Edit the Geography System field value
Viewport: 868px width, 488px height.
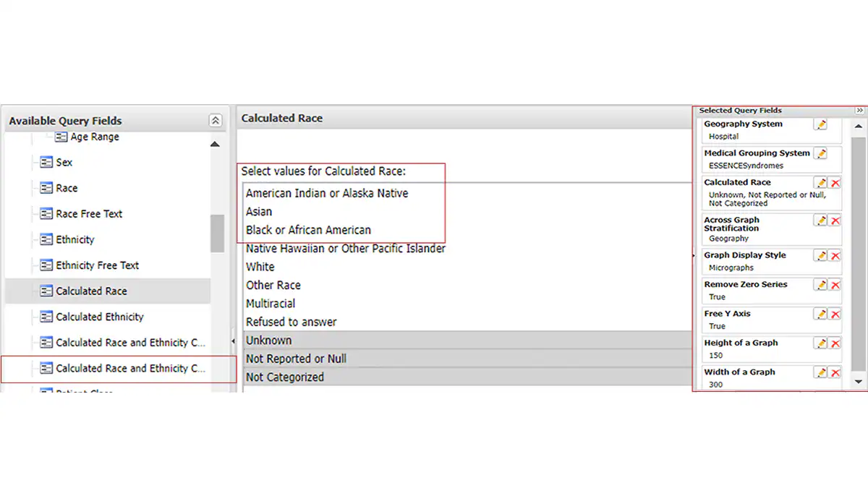[x=822, y=124]
